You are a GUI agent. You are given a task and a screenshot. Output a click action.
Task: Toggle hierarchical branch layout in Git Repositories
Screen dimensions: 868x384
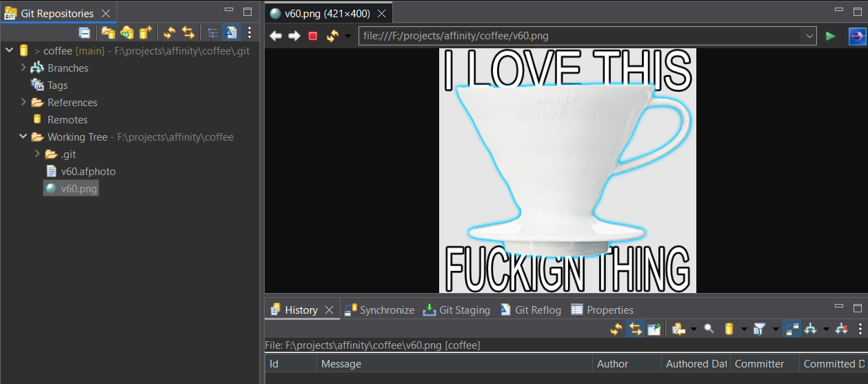tap(213, 32)
